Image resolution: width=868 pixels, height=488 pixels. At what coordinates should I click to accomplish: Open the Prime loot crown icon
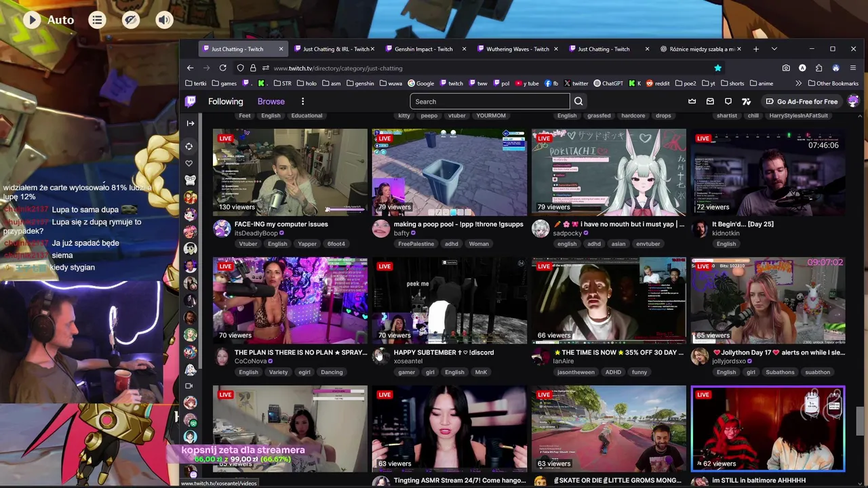[x=692, y=102]
